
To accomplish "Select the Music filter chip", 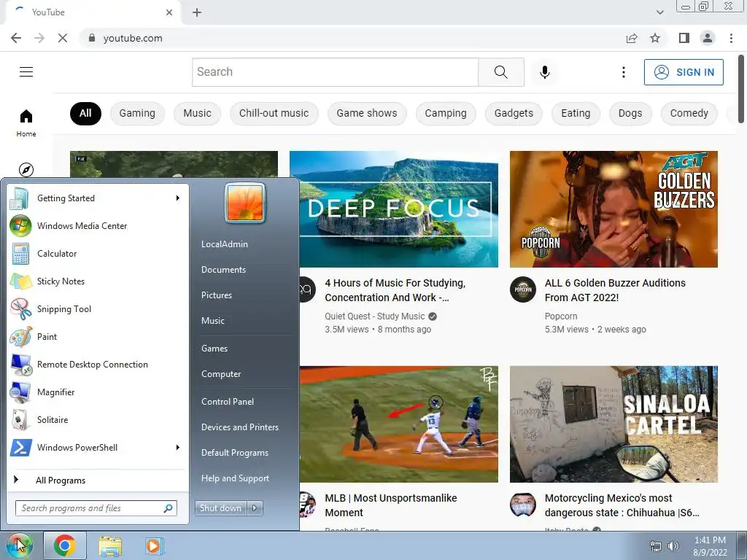I will point(197,113).
